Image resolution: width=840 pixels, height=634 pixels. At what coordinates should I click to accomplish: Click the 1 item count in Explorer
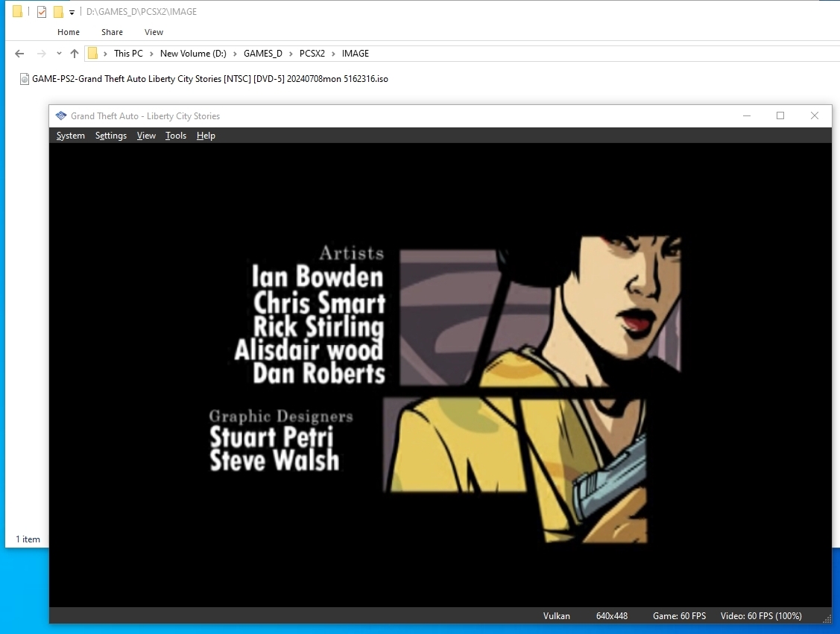[x=28, y=539]
